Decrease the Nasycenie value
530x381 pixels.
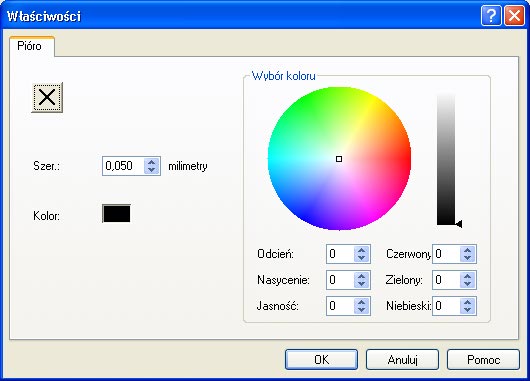pos(361,284)
